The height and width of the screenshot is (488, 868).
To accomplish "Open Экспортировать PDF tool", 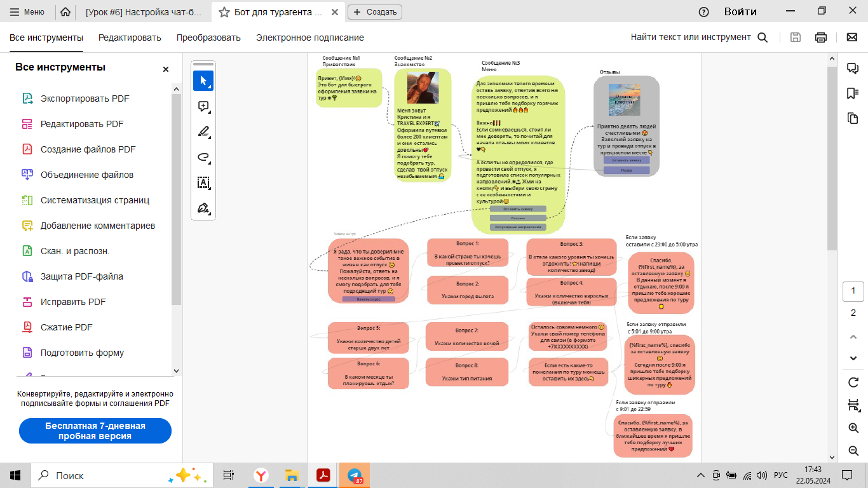I will [x=85, y=98].
